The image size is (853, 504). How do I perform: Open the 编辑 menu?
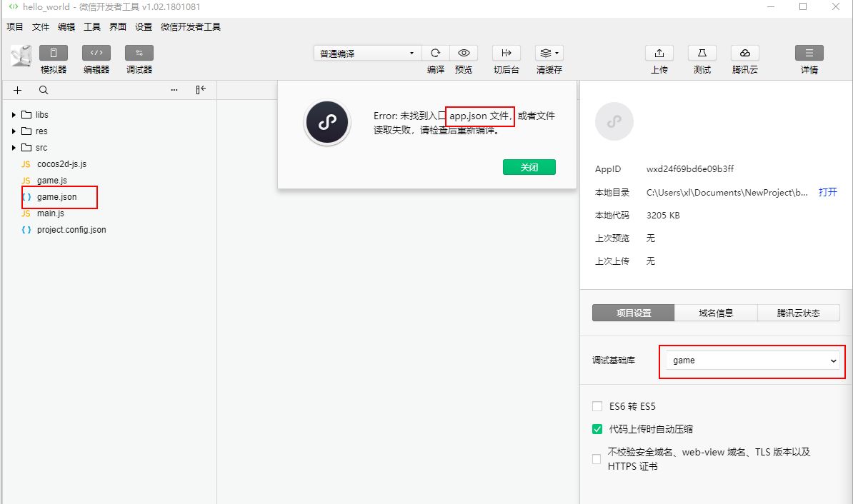click(66, 26)
